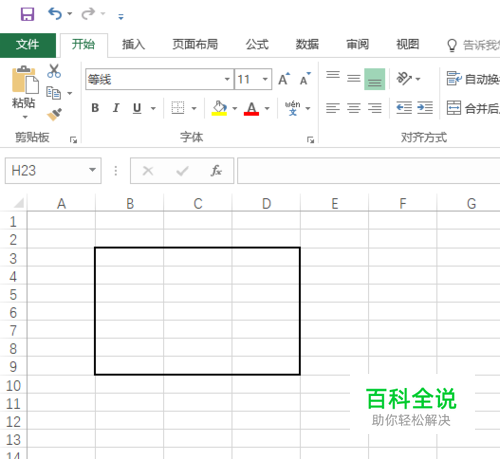500x459 pixels.
Task: Align text right
Action: 375,108
